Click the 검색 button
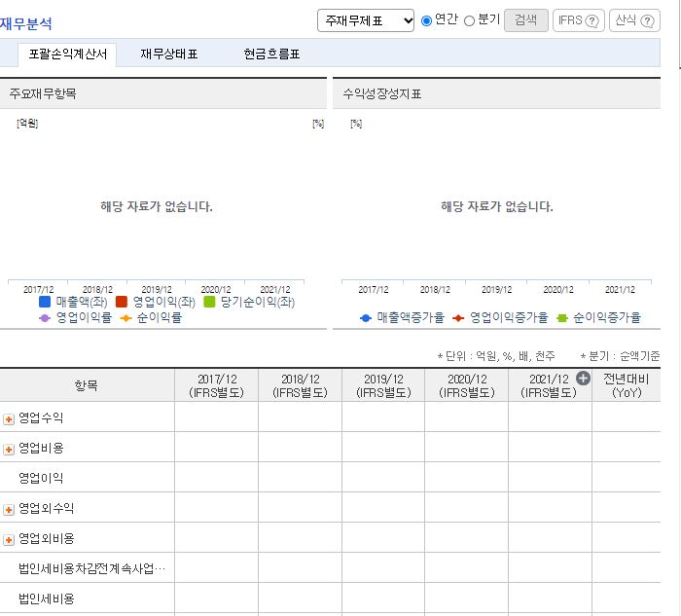Viewport: 681px width, 616px height. click(526, 20)
